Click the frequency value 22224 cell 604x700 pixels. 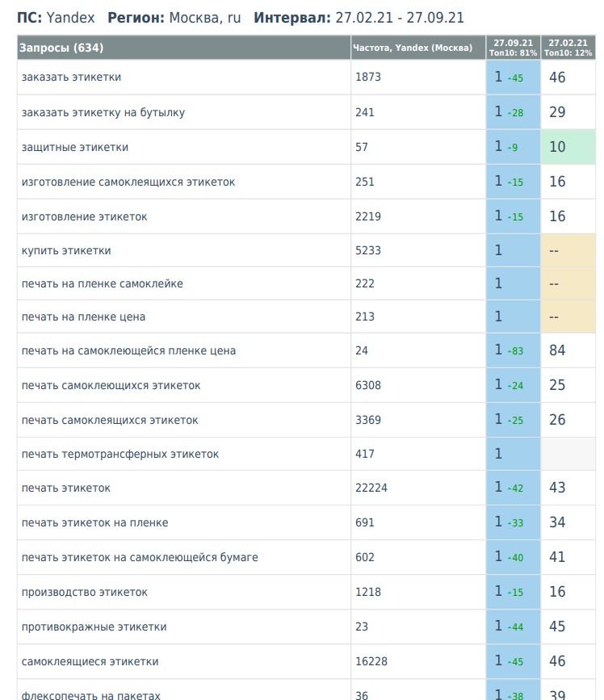point(371,488)
